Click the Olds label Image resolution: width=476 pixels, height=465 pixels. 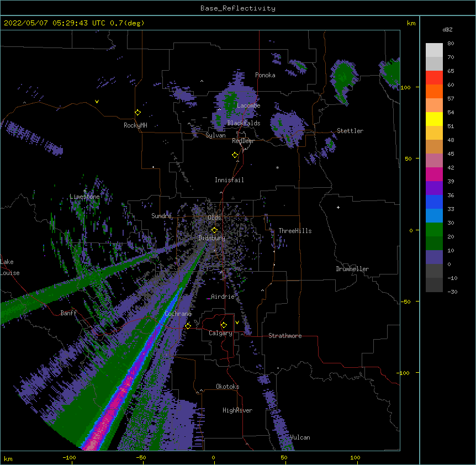(214, 218)
